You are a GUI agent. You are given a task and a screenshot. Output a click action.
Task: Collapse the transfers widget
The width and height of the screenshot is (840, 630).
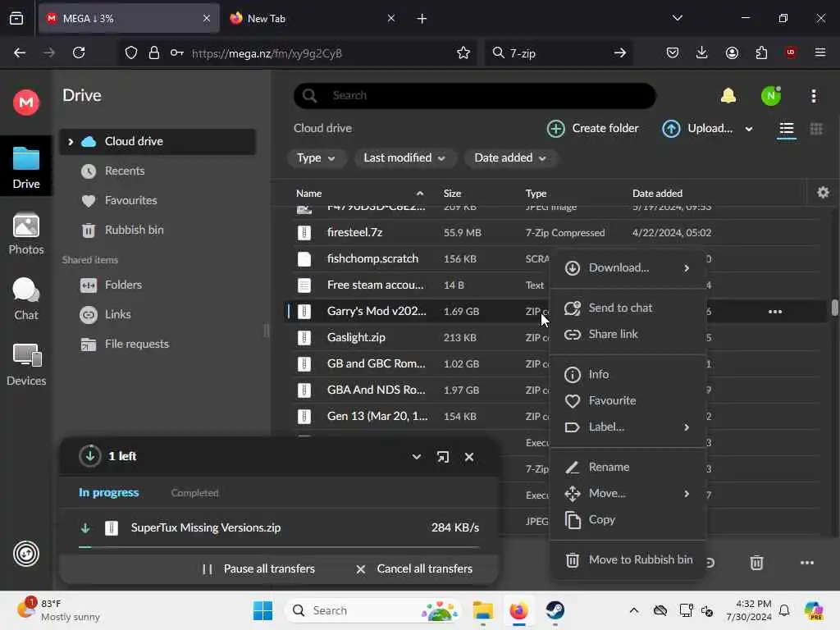[x=416, y=457]
